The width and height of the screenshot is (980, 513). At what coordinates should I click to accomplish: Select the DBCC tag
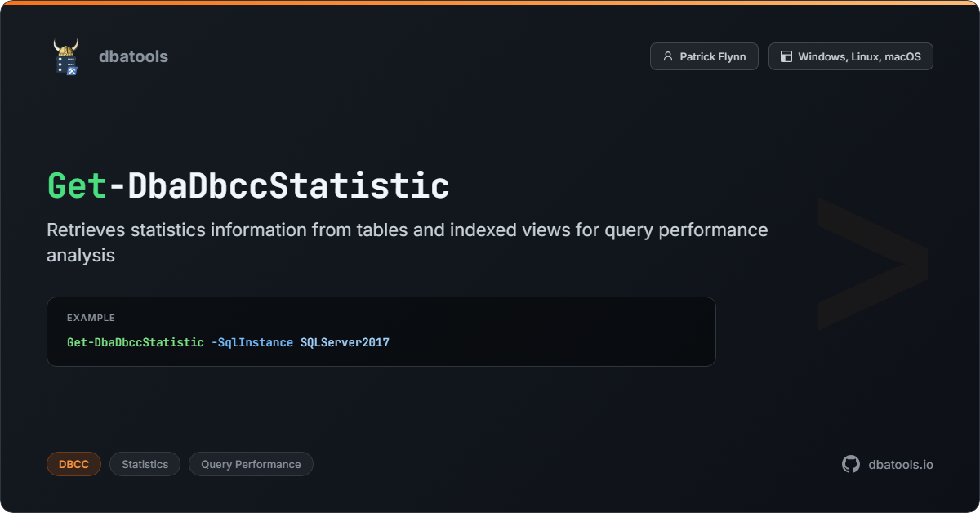click(x=73, y=464)
